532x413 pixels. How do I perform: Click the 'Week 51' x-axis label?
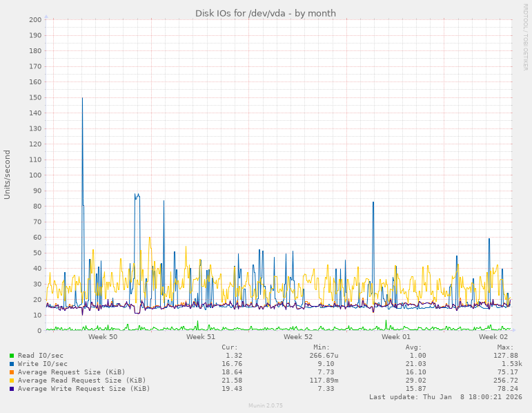[201, 336]
